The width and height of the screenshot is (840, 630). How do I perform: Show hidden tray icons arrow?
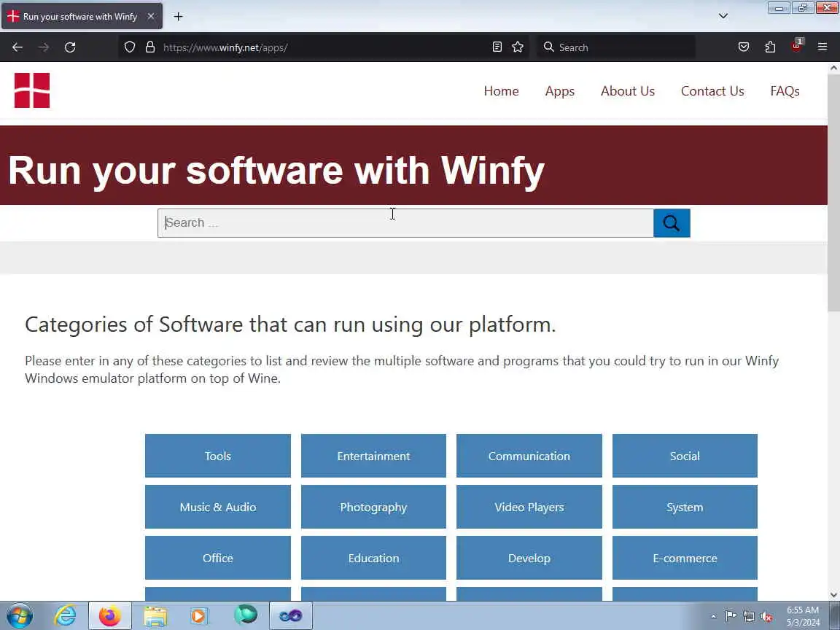click(x=713, y=617)
